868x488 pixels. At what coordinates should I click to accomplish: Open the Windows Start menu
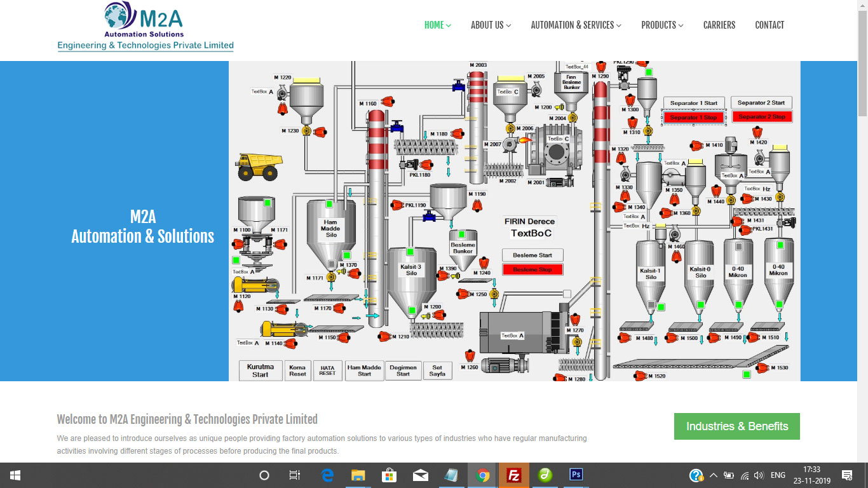(x=15, y=475)
